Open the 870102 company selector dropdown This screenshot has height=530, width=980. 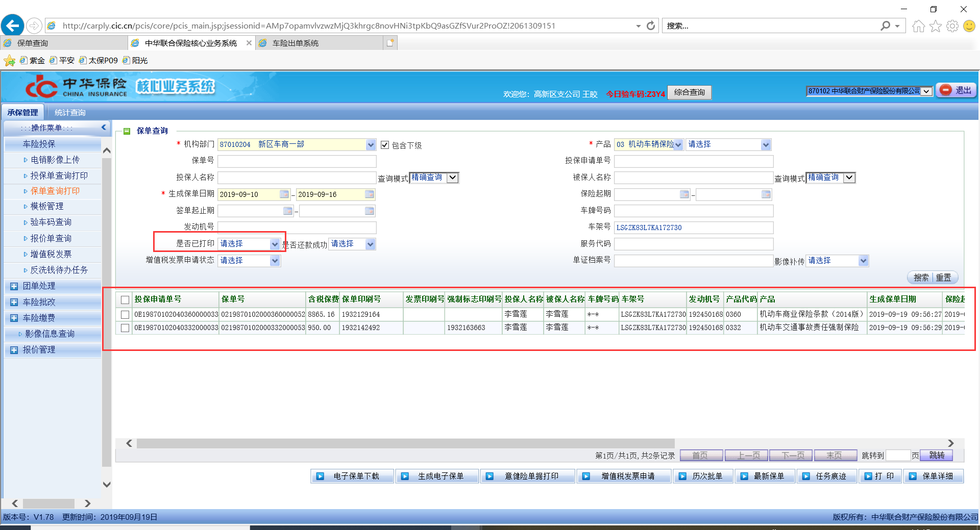926,91
